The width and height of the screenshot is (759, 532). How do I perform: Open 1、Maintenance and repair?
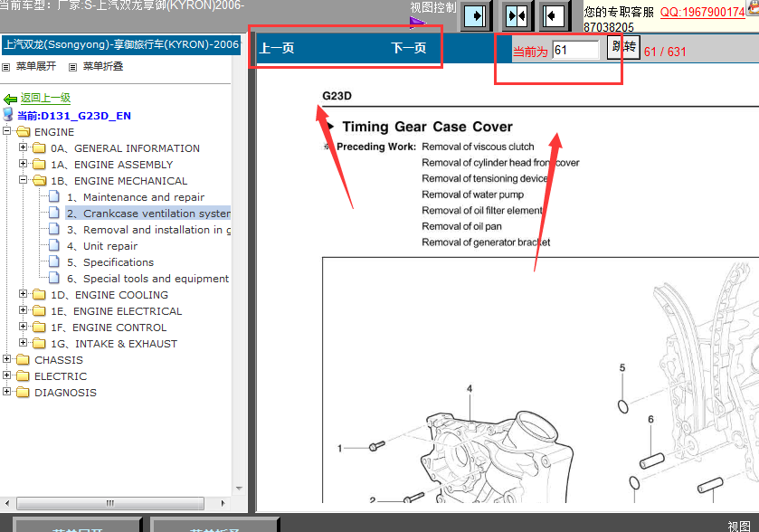(136, 197)
